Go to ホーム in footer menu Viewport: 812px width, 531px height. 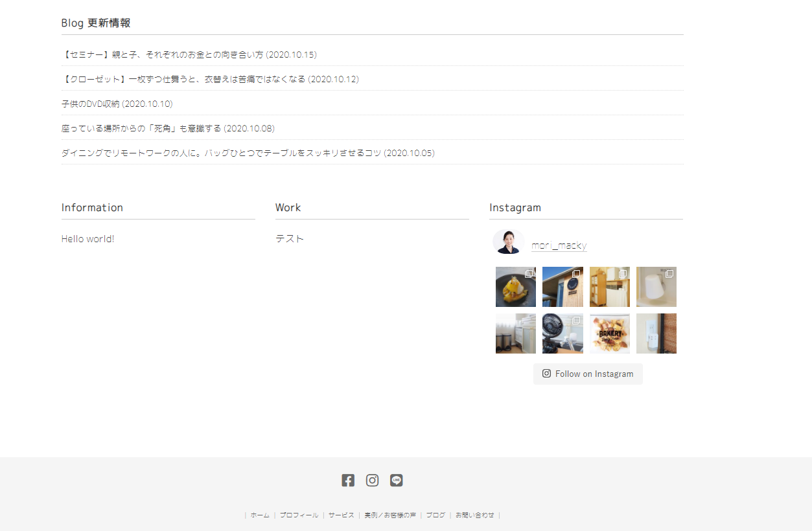[x=260, y=515]
